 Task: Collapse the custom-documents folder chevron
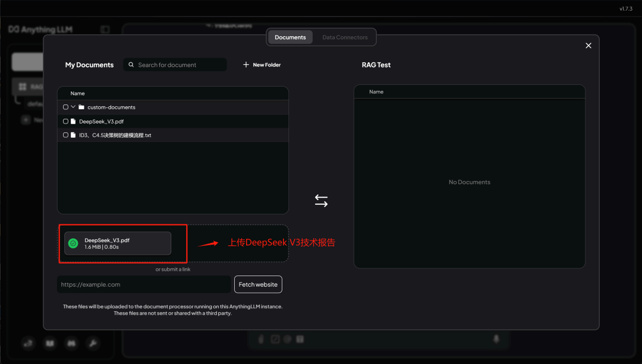73,107
